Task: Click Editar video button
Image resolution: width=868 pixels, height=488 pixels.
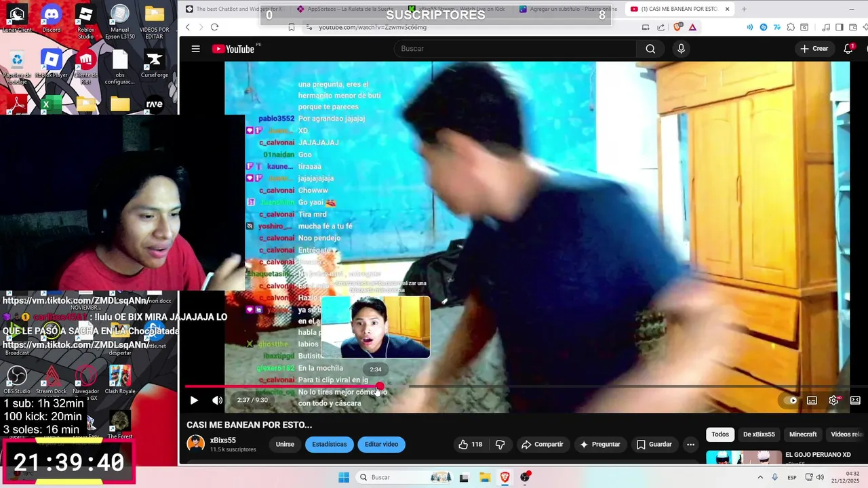Action: (x=381, y=445)
